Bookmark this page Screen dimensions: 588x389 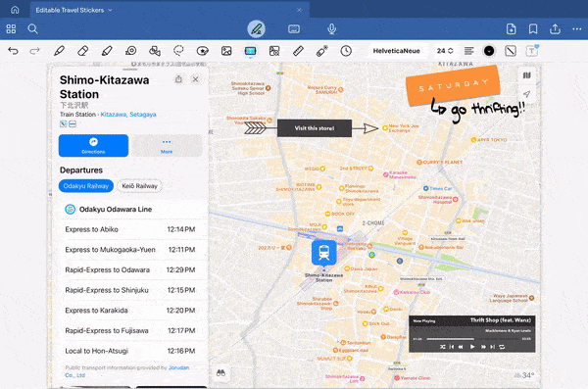533,28
